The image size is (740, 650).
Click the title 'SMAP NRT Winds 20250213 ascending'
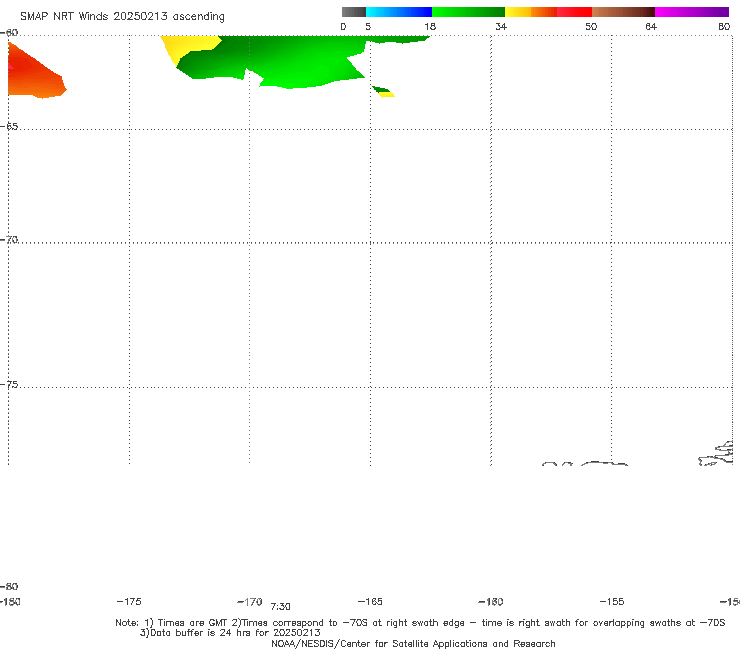coord(122,16)
